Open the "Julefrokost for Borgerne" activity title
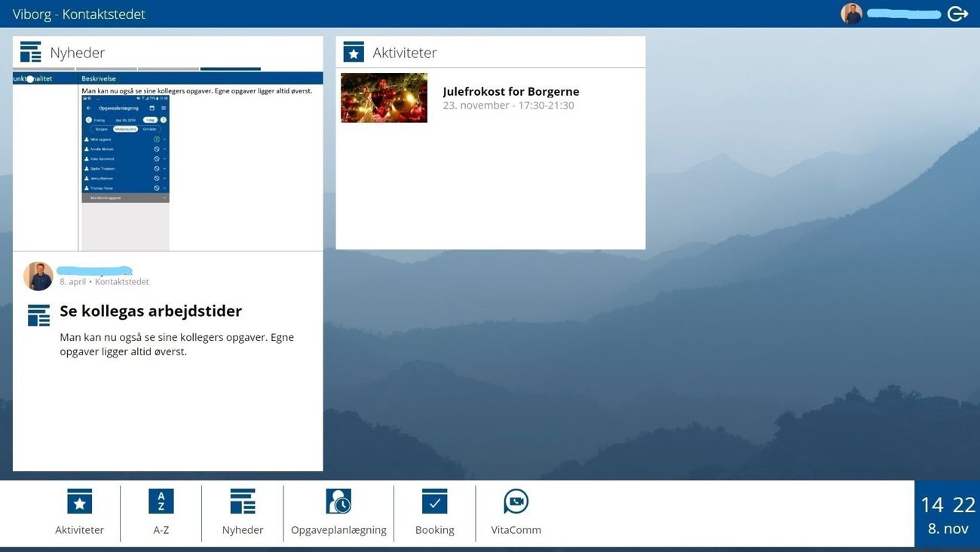 click(510, 91)
